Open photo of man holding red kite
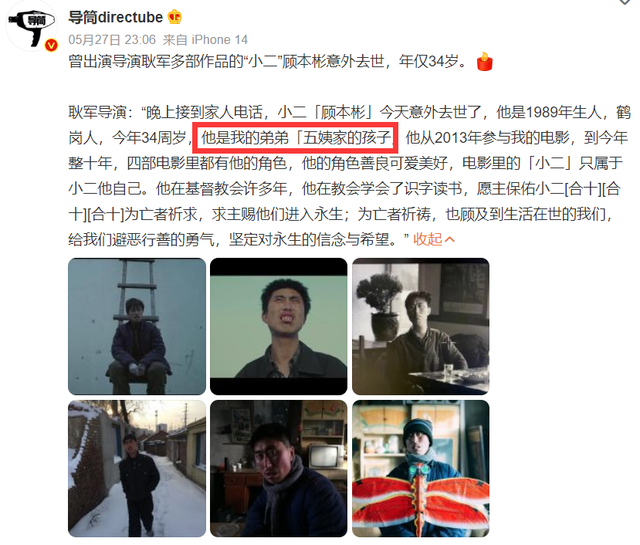Viewport: 640px width, 545px height. click(x=420, y=468)
